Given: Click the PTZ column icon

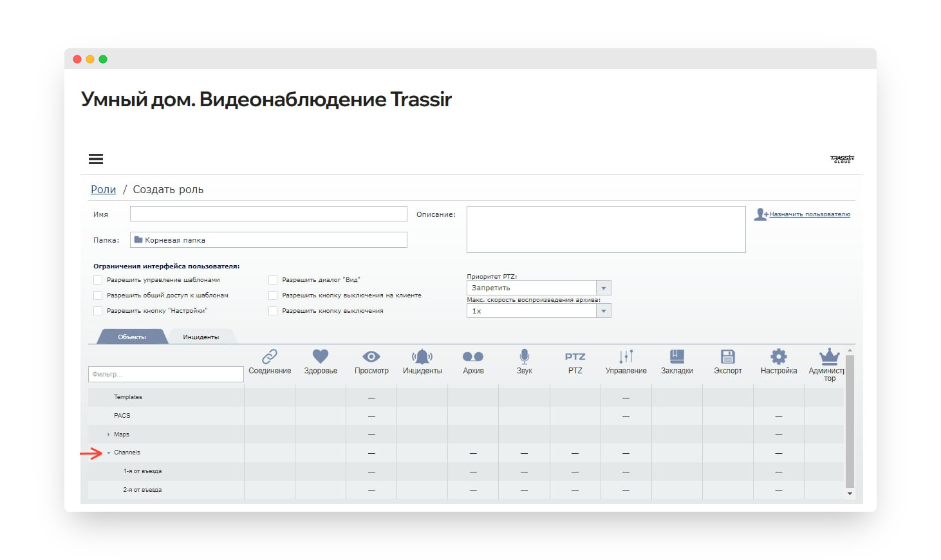Looking at the screenshot, I should [575, 357].
